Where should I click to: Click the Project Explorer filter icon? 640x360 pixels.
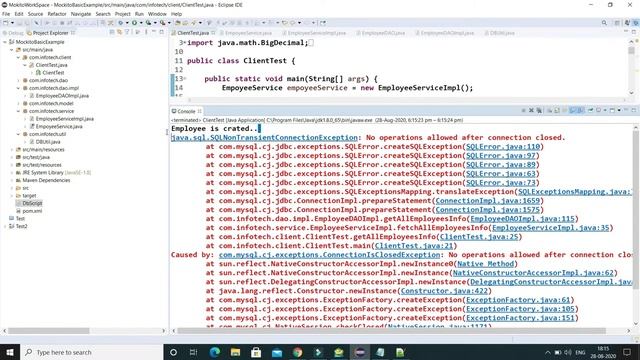127,32
